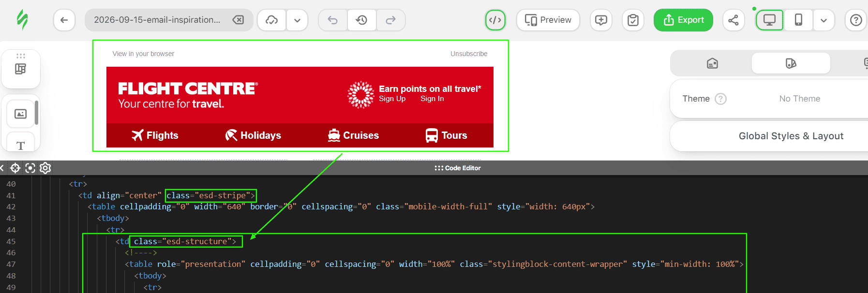Switch to mobile view
Screen dimensions: 868x293
click(798, 20)
